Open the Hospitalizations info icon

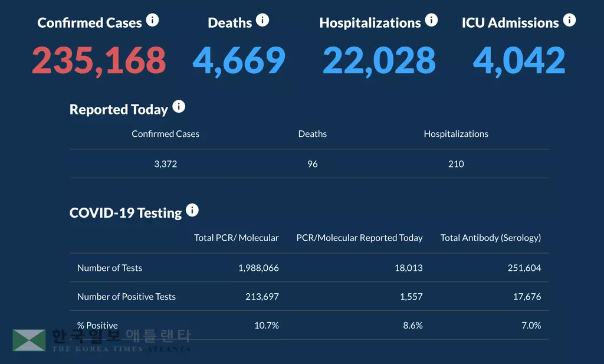[x=431, y=21]
